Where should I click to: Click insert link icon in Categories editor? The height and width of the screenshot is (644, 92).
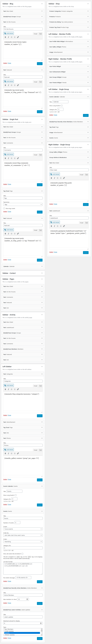pyautogui.click(x=18, y=389)
